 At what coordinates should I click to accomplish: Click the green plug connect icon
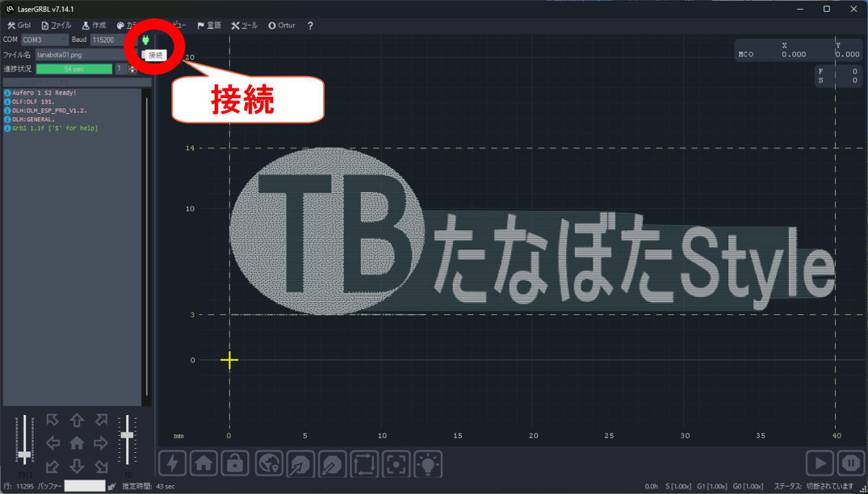[x=145, y=40]
